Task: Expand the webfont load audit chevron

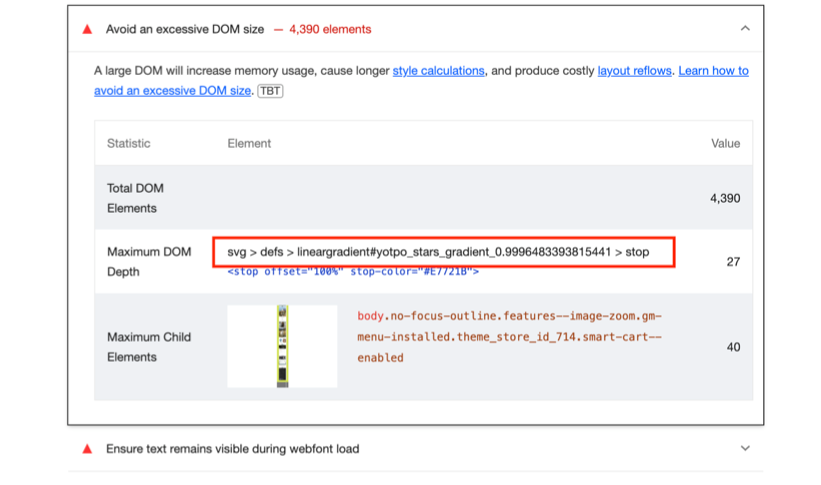Action: click(x=745, y=448)
